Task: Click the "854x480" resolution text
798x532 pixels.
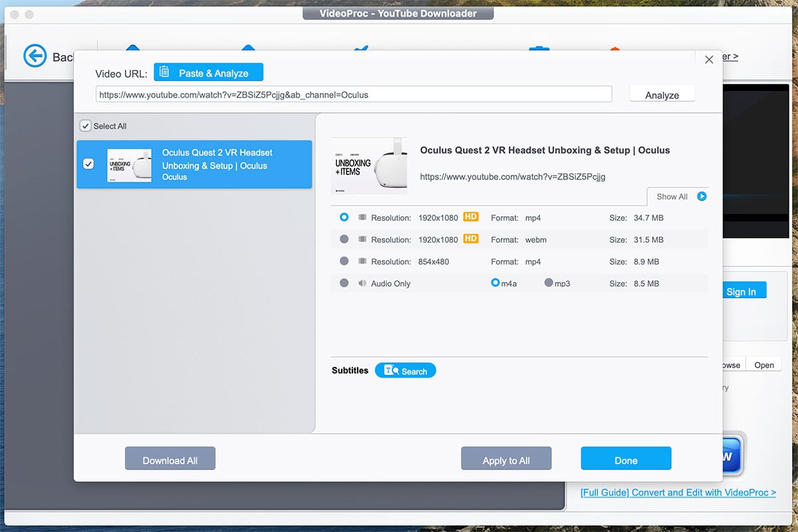Action: click(x=434, y=261)
